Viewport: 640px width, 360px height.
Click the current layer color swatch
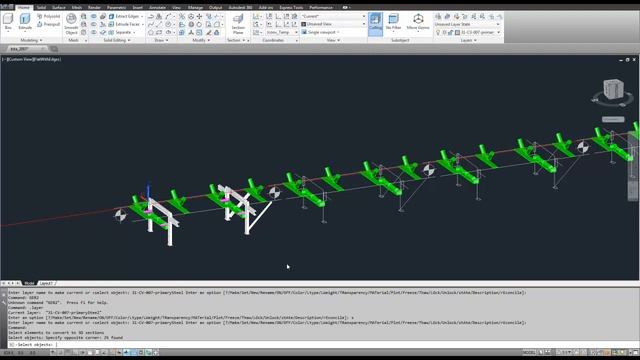(x=457, y=32)
